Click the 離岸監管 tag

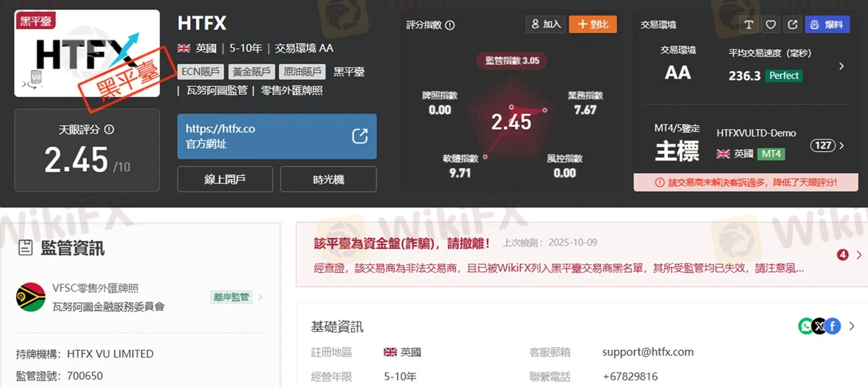pos(230,297)
